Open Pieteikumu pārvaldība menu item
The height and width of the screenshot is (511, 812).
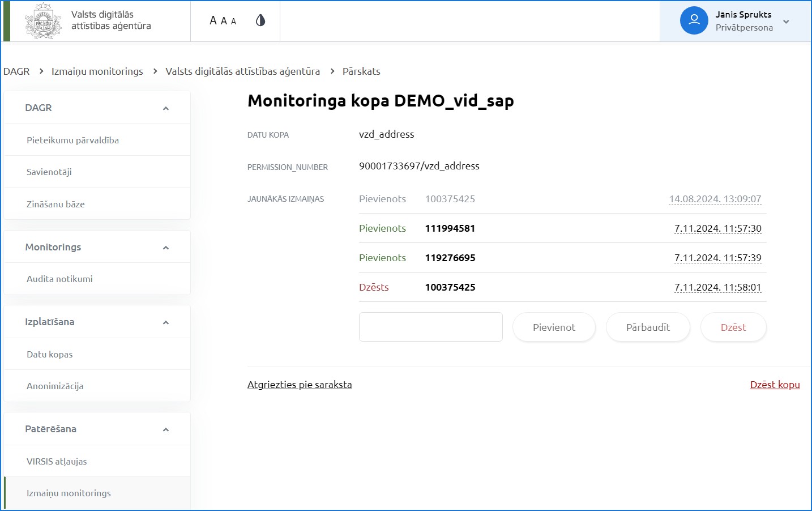click(97, 140)
